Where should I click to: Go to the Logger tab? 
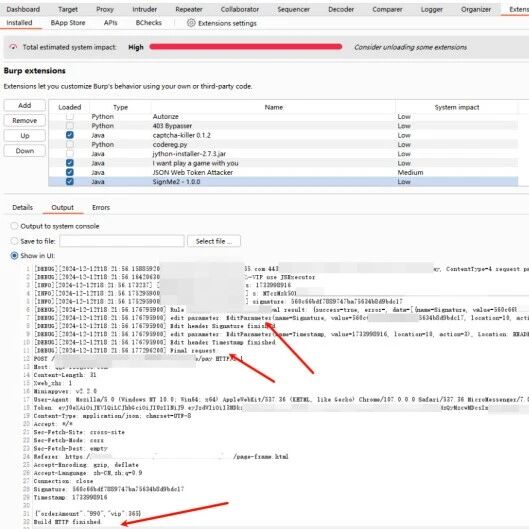[431, 9]
